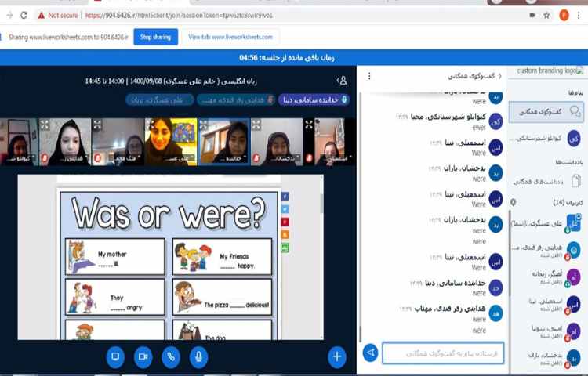Open browser three-dot menu
Image resolution: width=588 pixels, height=376 pixels.
click(579, 15)
